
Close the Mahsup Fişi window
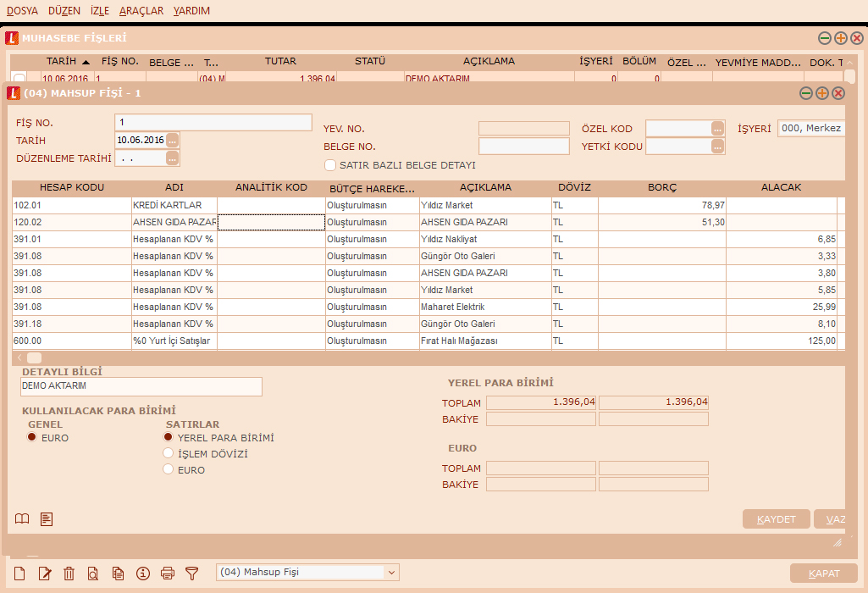(x=838, y=93)
